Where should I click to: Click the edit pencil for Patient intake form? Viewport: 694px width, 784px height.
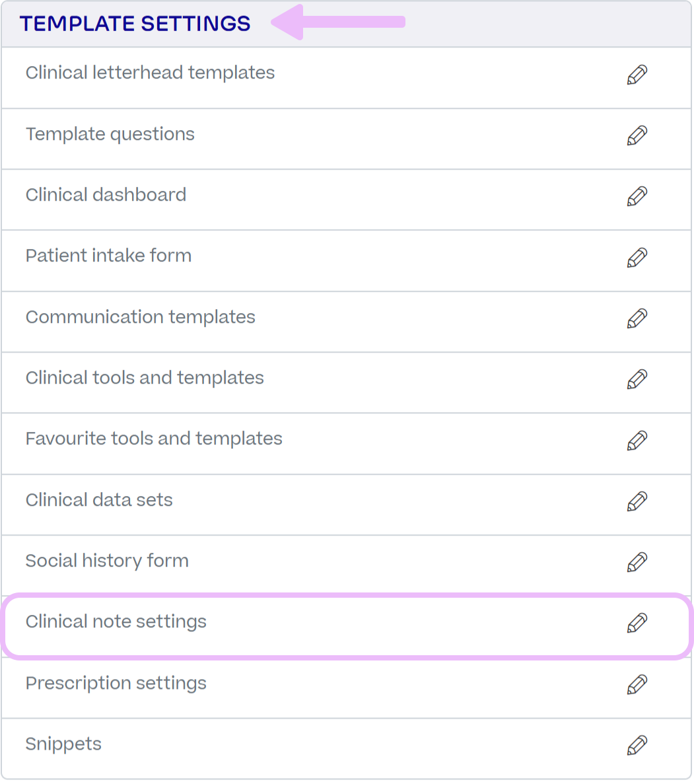click(x=637, y=258)
